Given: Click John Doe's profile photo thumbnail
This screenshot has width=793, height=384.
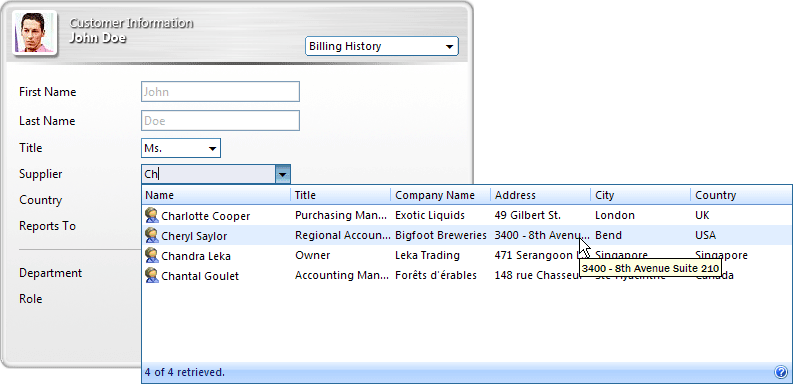Looking at the screenshot, I should pos(34,33).
